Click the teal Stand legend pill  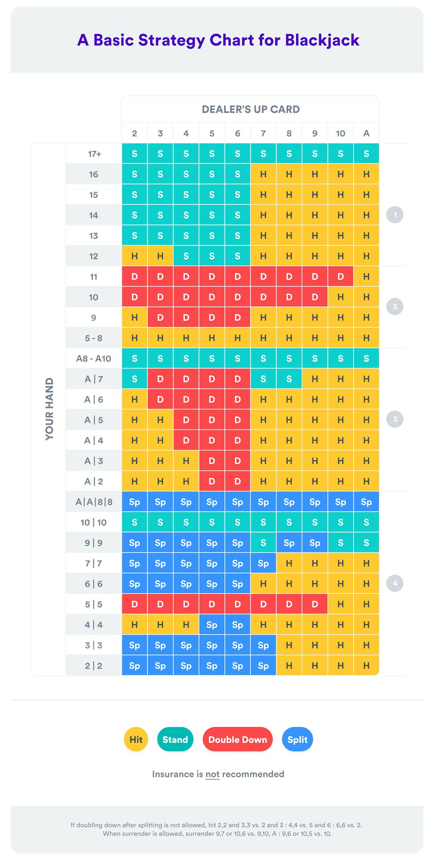(175, 740)
